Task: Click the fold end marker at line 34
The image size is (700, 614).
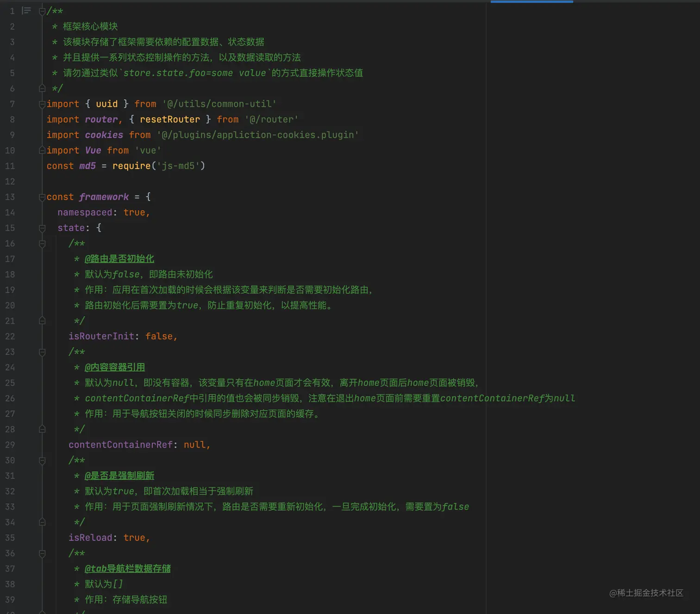Action: click(x=42, y=522)
